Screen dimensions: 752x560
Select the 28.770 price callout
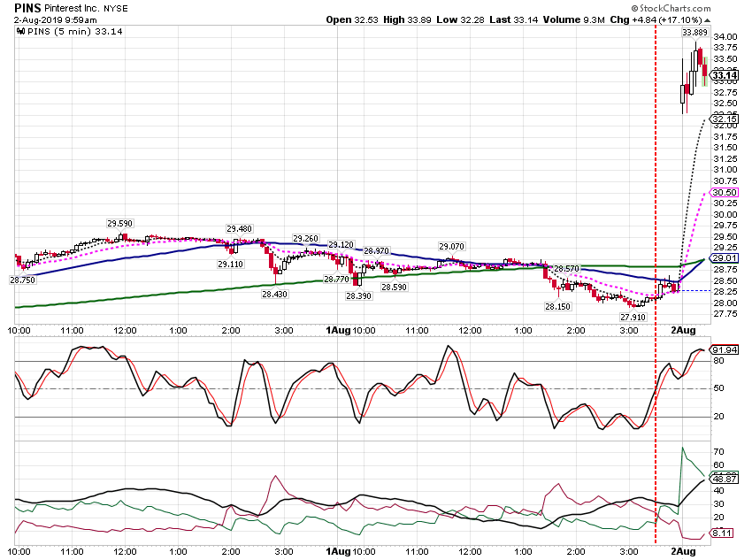[337, 279]
